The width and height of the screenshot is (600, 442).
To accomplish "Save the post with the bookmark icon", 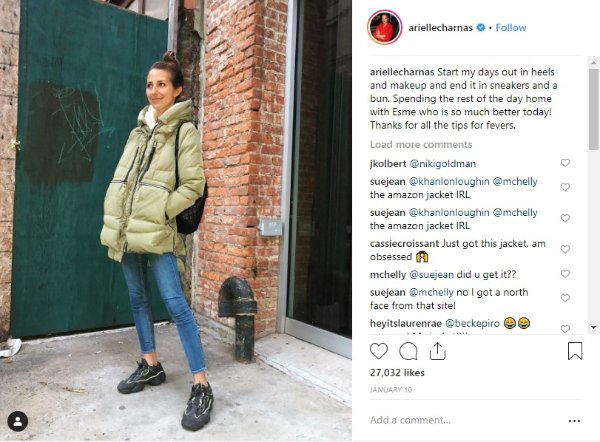I will point(575,351).
